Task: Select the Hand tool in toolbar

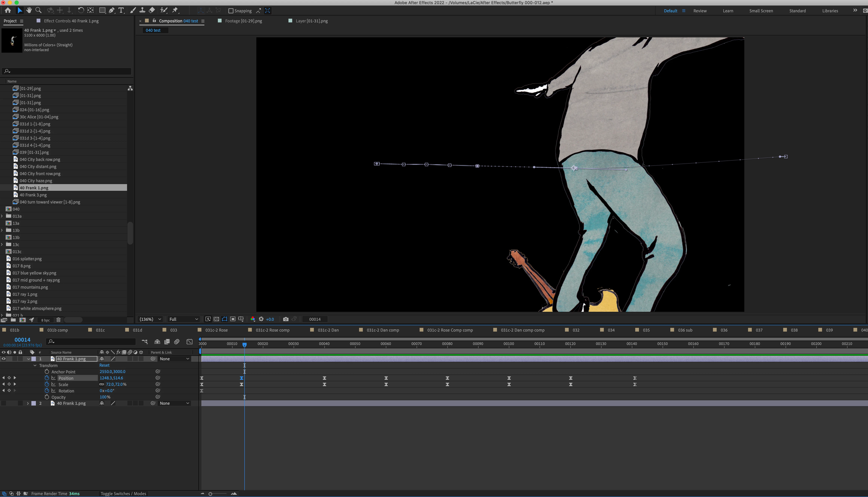Action: point(29,11)
